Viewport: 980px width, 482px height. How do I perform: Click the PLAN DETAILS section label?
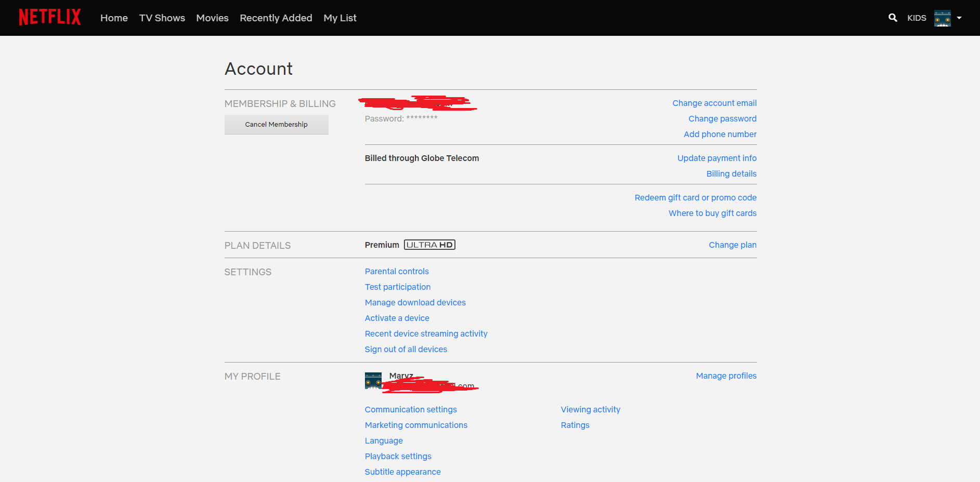257,246
